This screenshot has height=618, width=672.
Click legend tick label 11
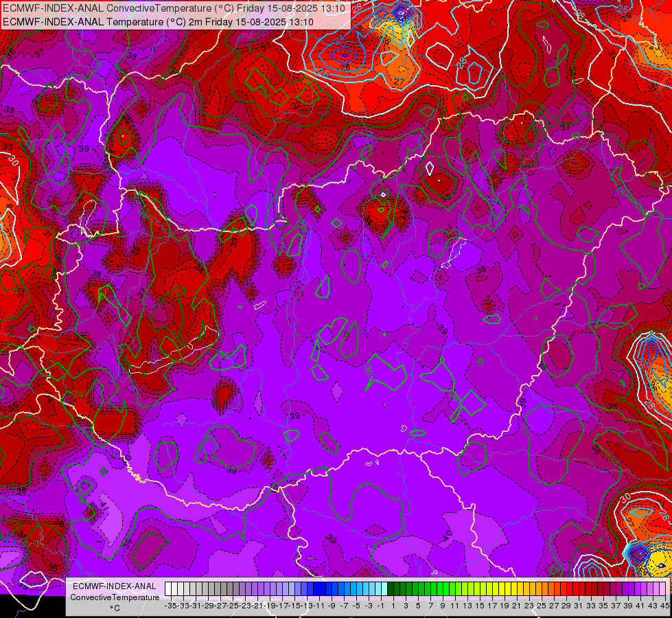[x=455, y=606]
